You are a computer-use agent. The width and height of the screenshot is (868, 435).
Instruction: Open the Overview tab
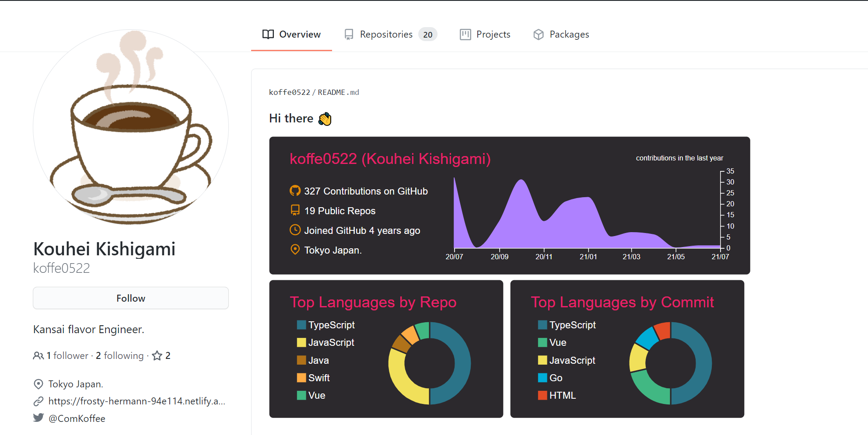pos(291,35)
